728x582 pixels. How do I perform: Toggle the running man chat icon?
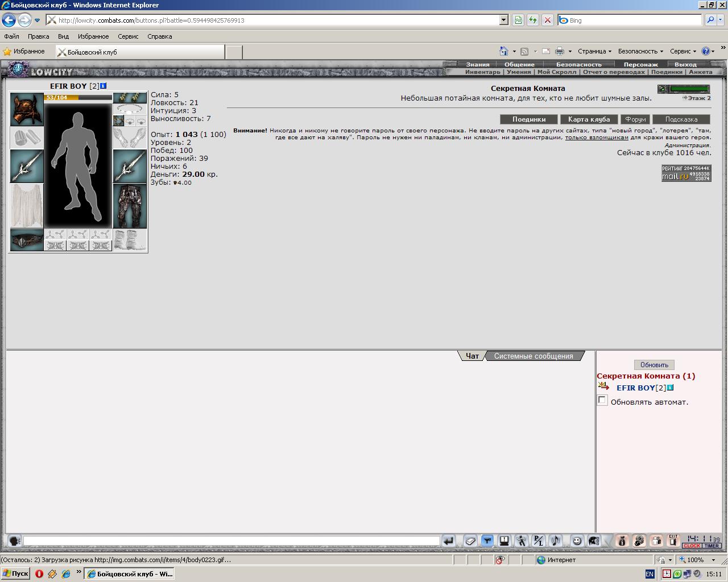[x=521, y=541]
